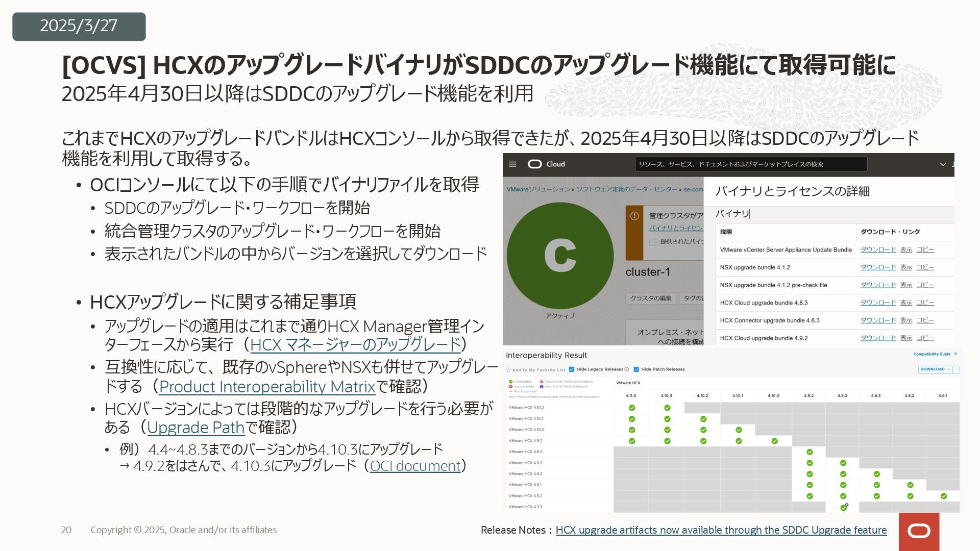Click the VMwareソリューション breadcrumb
The width and height of the screenshot is (980, 551).
[538, 189]
